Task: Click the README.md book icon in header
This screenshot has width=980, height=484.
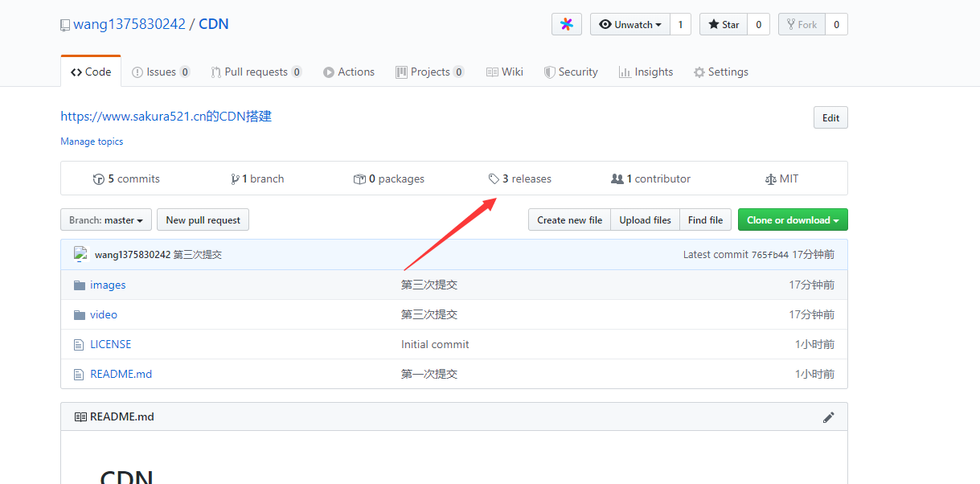Action: (80, 417)
